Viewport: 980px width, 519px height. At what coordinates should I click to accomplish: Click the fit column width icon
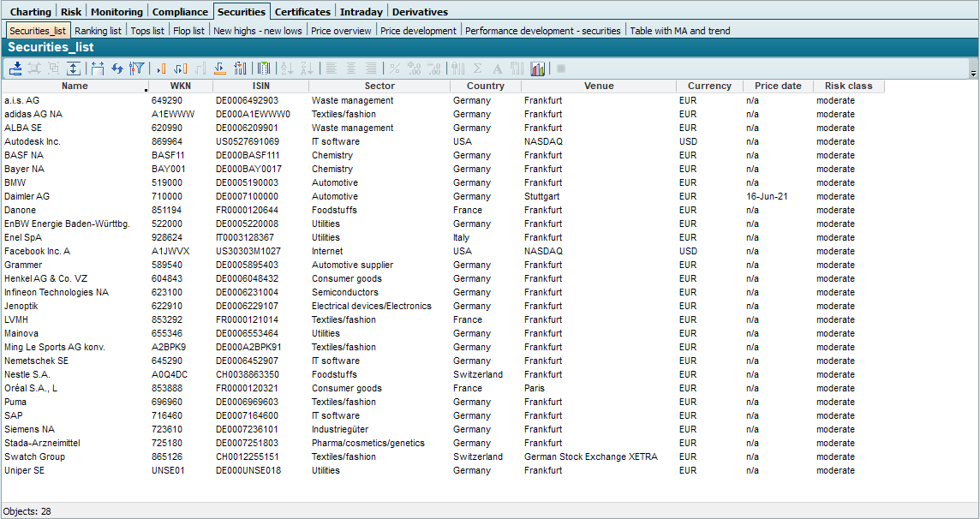click(x=97, y=69)
